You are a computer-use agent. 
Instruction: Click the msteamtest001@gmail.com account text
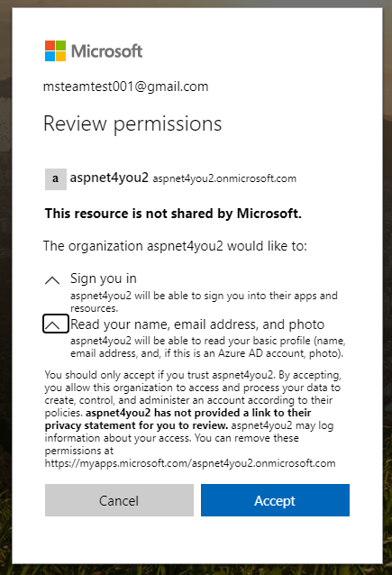126,87
